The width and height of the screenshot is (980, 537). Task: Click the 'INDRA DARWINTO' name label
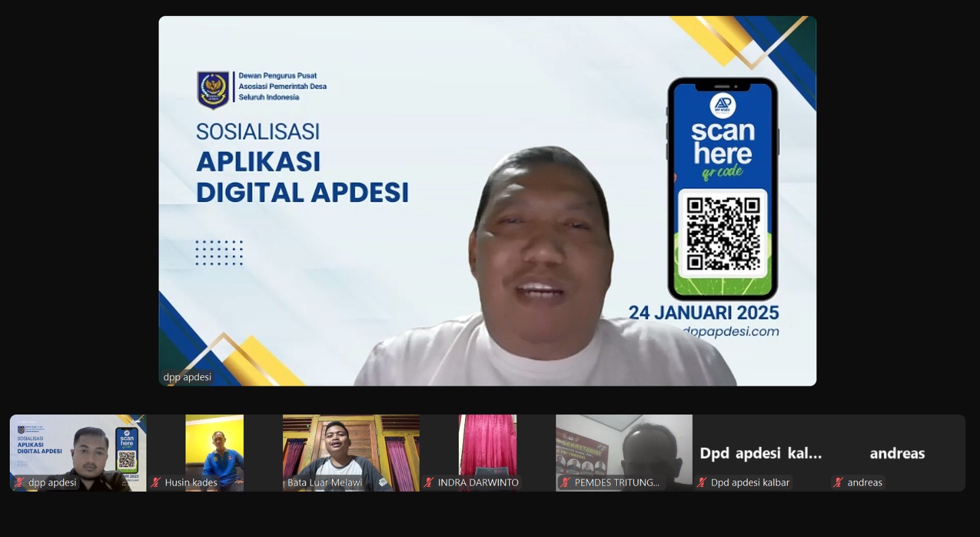click(478, 483)
